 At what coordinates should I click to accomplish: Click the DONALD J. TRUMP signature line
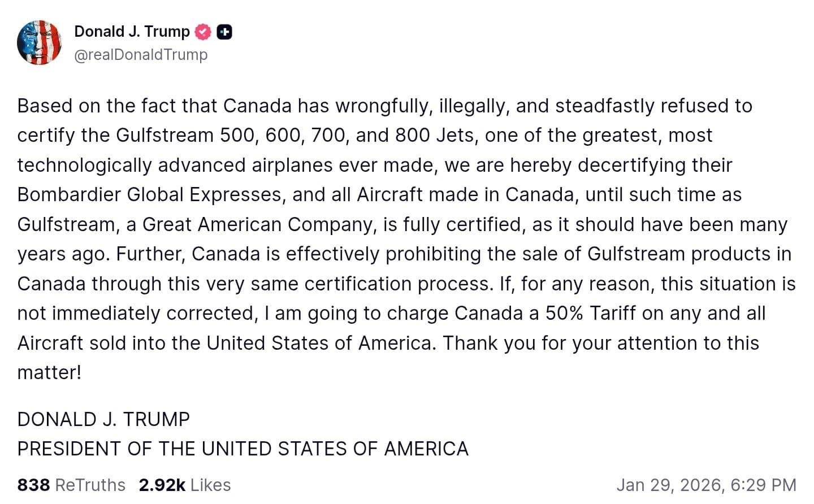103,419
